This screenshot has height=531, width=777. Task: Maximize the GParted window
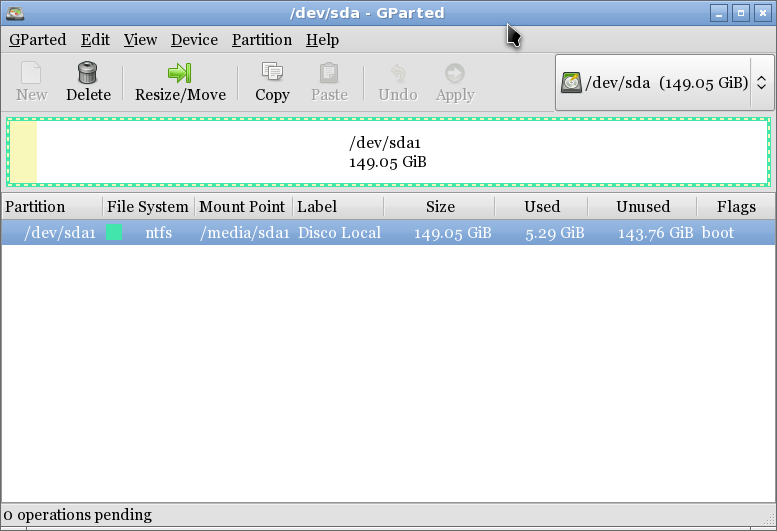pos(741,13)
